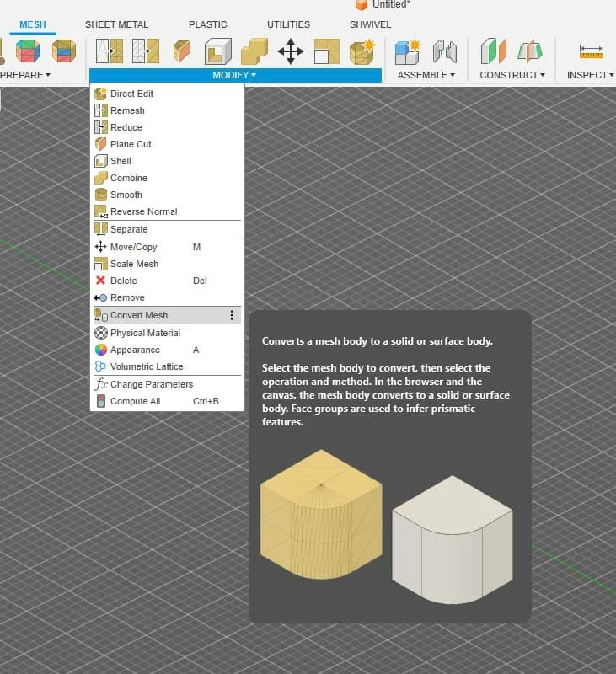Switch to the MESH tab

pos(33,24)
